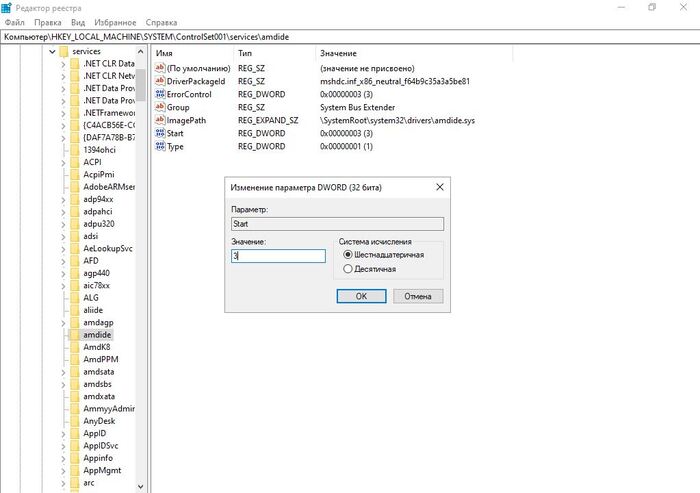Expand the amdagp tree node
Image resolution: width=700 pixels, height=493 pixels.
(63, 322)
